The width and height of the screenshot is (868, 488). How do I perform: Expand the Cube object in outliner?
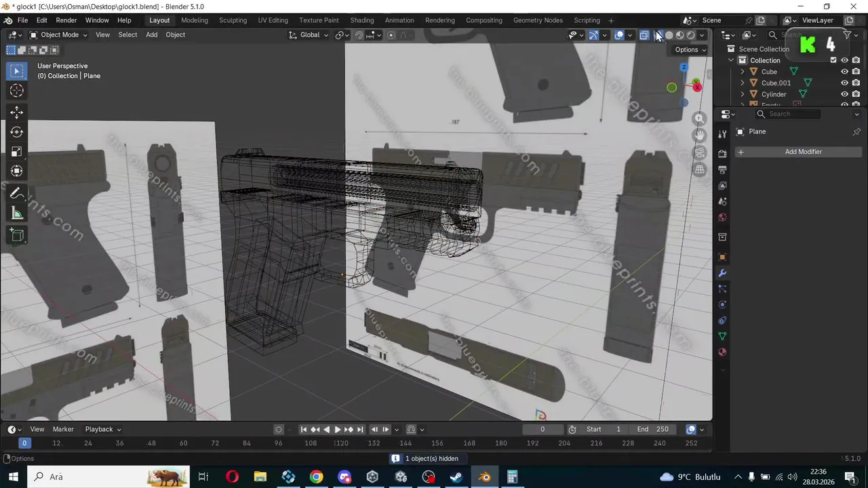[x=742, y=72]
